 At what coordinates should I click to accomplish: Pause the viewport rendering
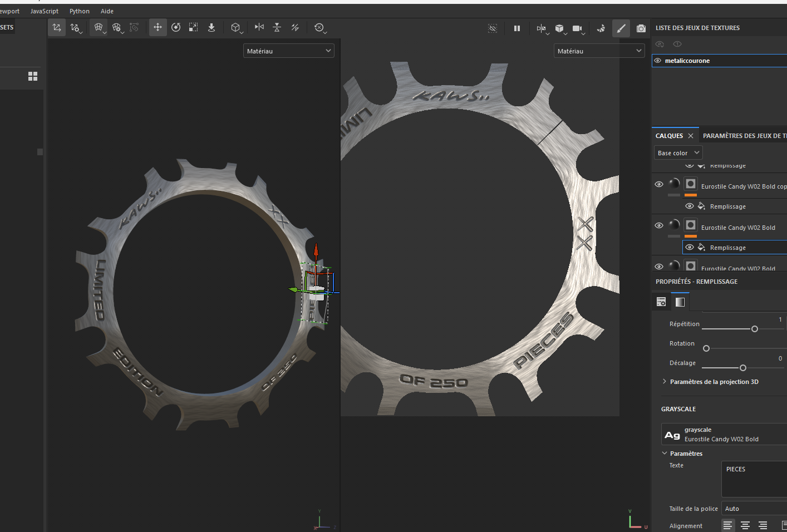click(x=517, y=28)
